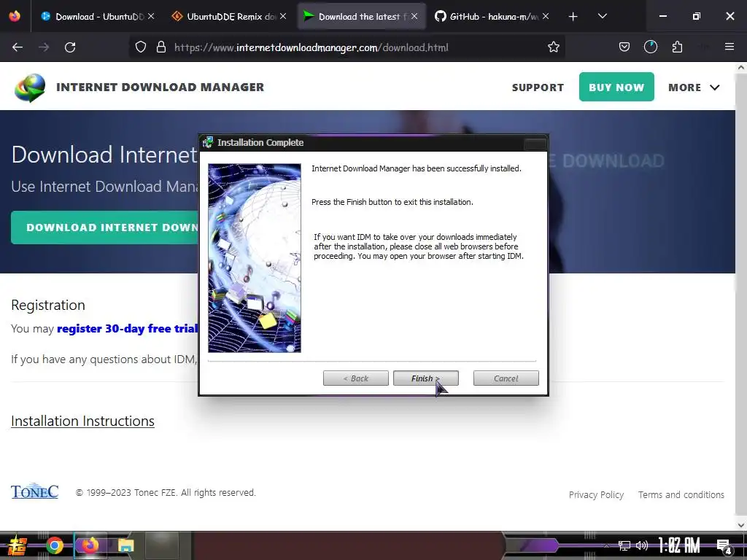Click the IDM icon in the installer title bar
The width and height of the screenshot is (747, 560).
coord(208,142)
